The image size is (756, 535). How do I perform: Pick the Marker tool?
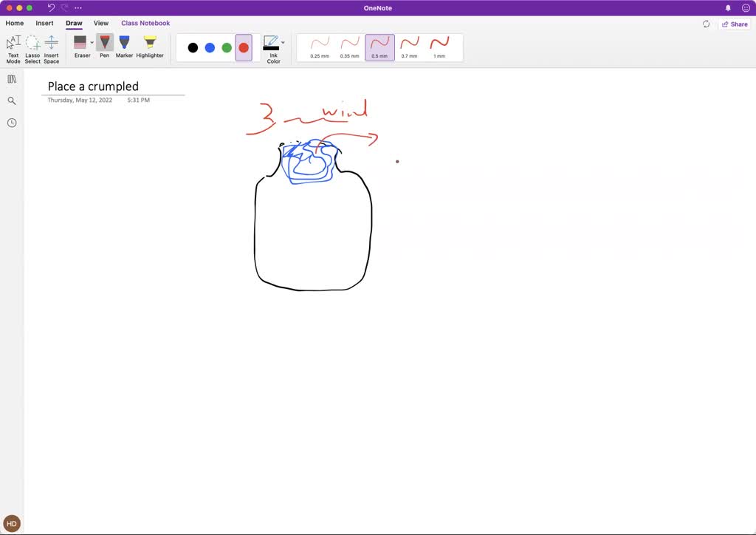click(x=124, y=47)
